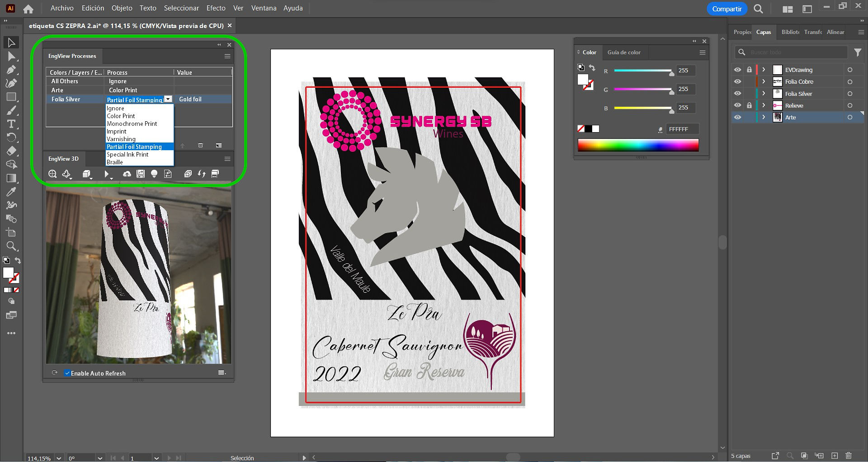Select the Gradient tool

tap(11, 178)
